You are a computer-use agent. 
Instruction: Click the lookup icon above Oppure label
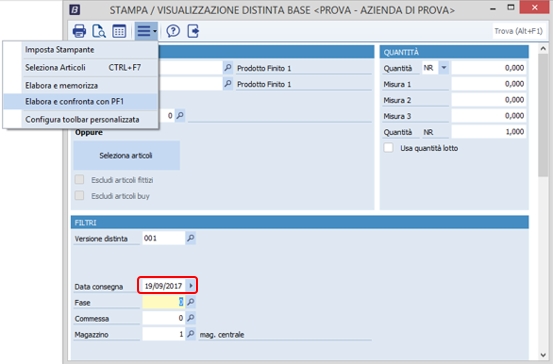tap(180, 115)
